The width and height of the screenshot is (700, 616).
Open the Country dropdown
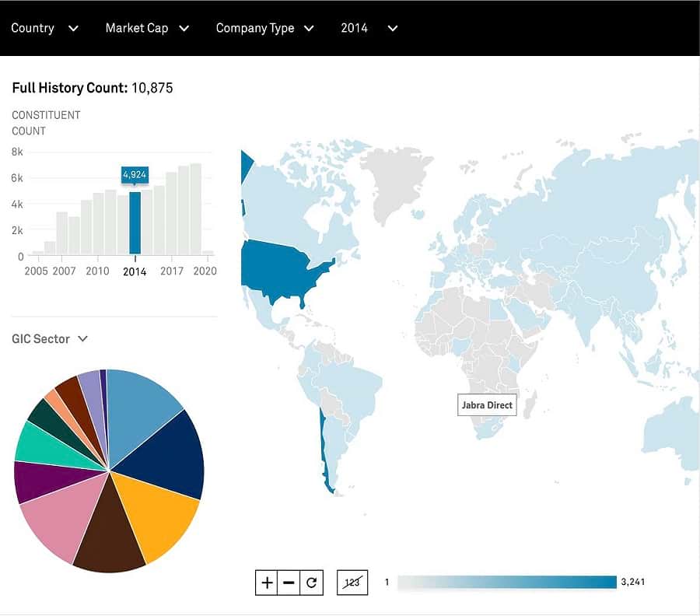click(x=44, y=28)
